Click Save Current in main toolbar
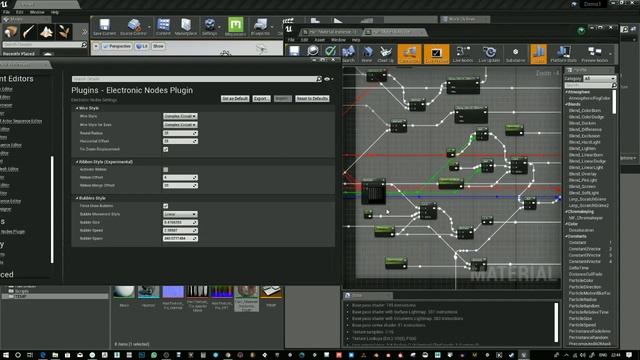640x360 pixels. (x=104, y=27)
